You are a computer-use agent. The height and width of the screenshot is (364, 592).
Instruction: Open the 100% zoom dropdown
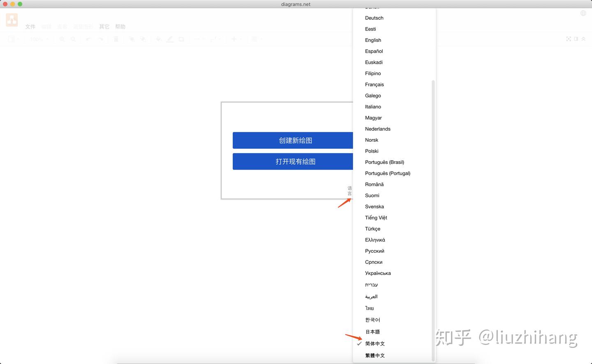(x=39, y=39)
